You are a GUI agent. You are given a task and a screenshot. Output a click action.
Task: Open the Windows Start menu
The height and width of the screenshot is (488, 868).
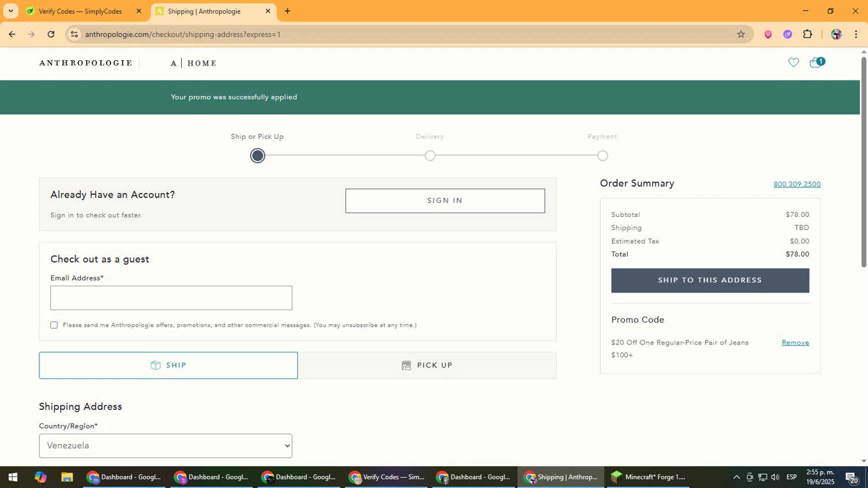[x=13, y=477]
